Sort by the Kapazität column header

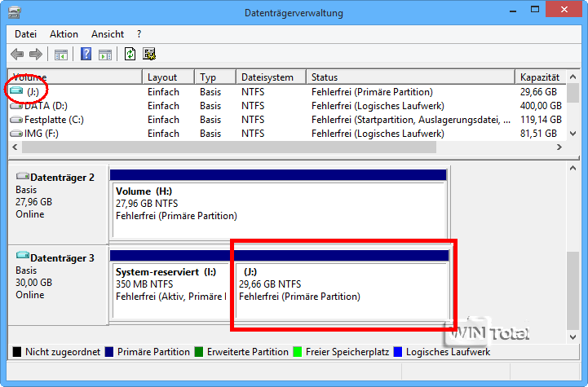click(541, 77)
